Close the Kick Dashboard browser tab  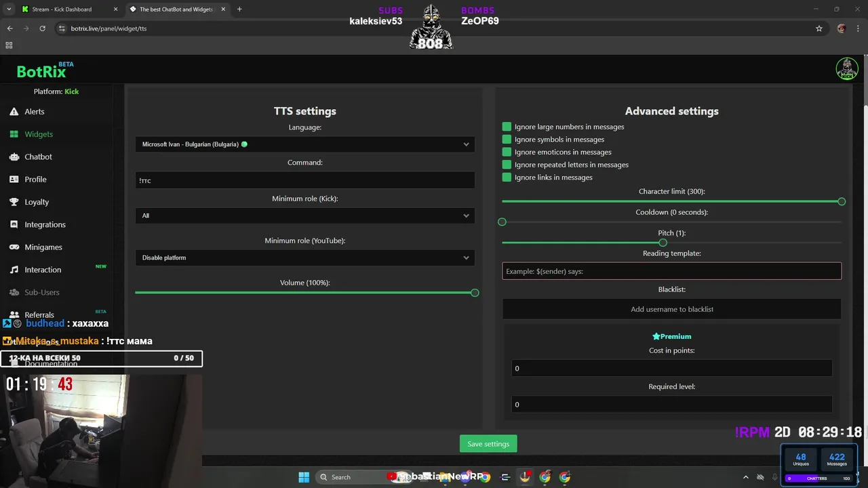coord(115,9)
